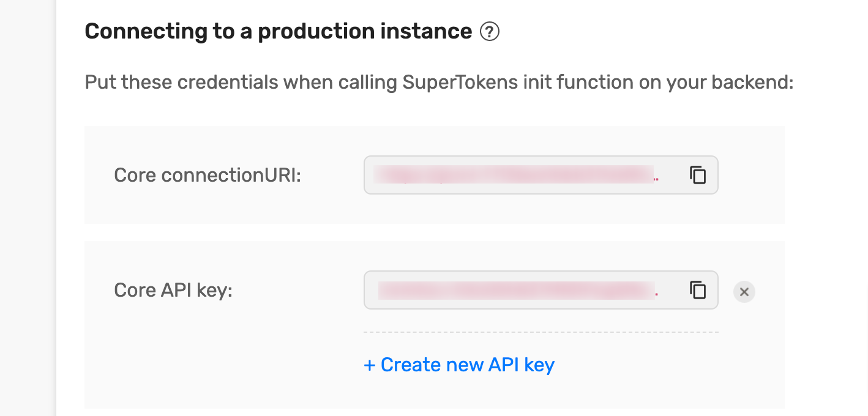The height and width of the screenshot is (416, 868).
Task: Focus the Core connectionURI field
Action: (541, 175)
